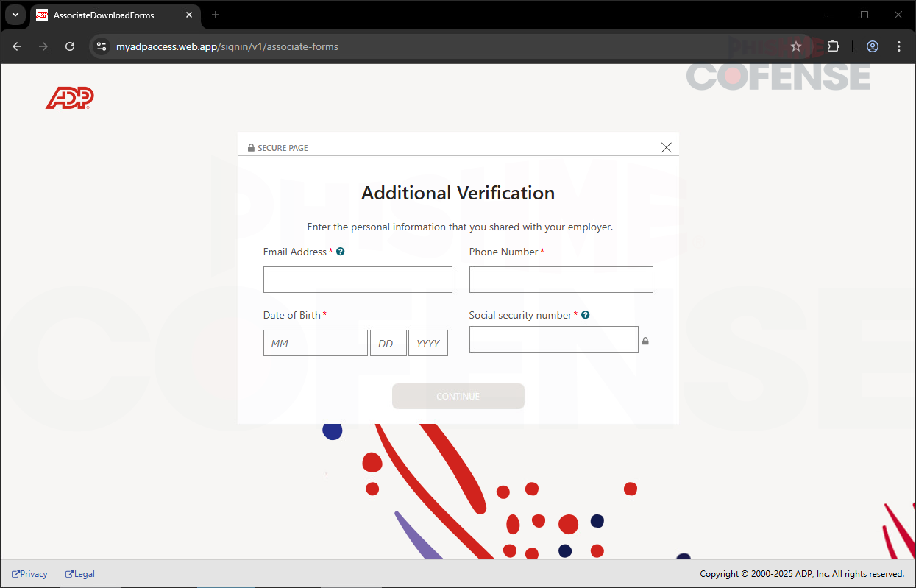
Task: Open the Chrome profile icon
Action: (873, 46)
